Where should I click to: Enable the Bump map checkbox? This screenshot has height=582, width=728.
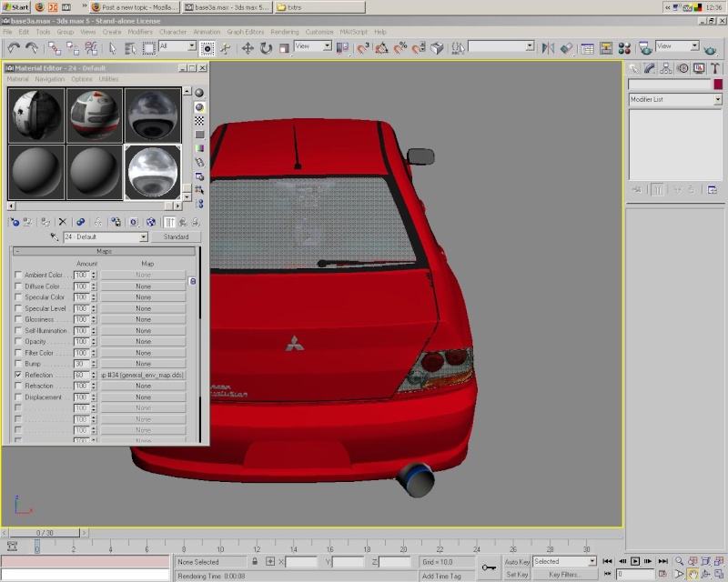click(x=18, y=364)
